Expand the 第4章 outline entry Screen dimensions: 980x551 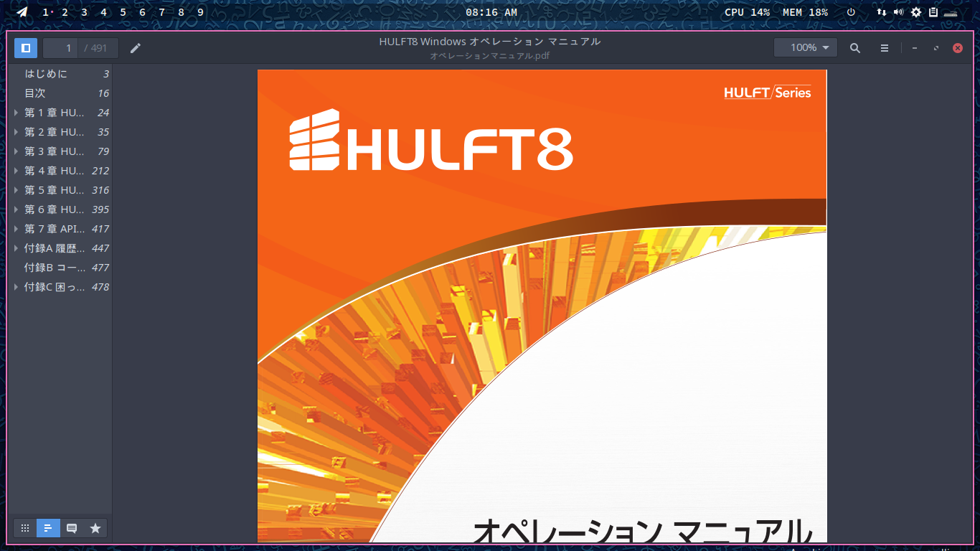17,171
